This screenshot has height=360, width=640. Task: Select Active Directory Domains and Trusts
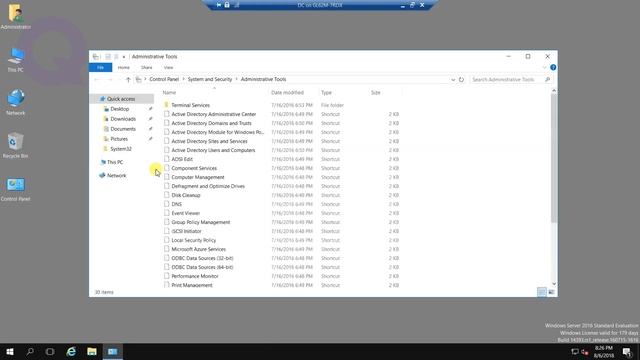[x=211, y=123]
